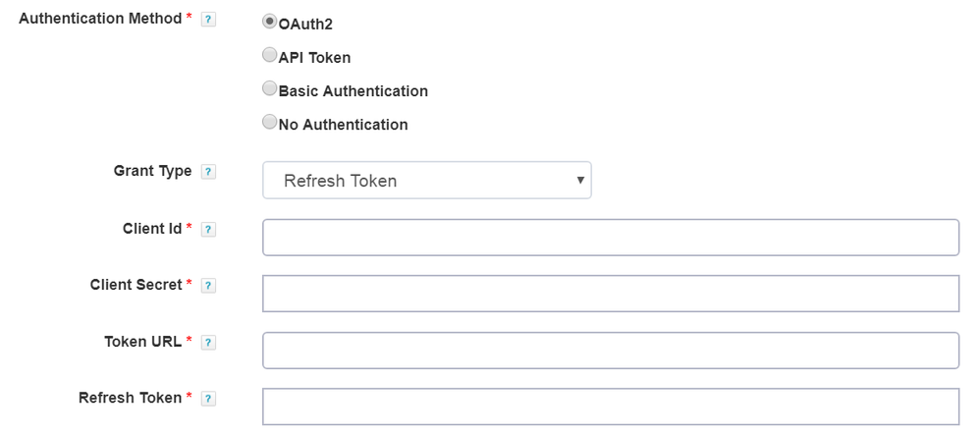Show help for Client Id
The height and width of the screenshot is (433, 980).
[208, 230]
